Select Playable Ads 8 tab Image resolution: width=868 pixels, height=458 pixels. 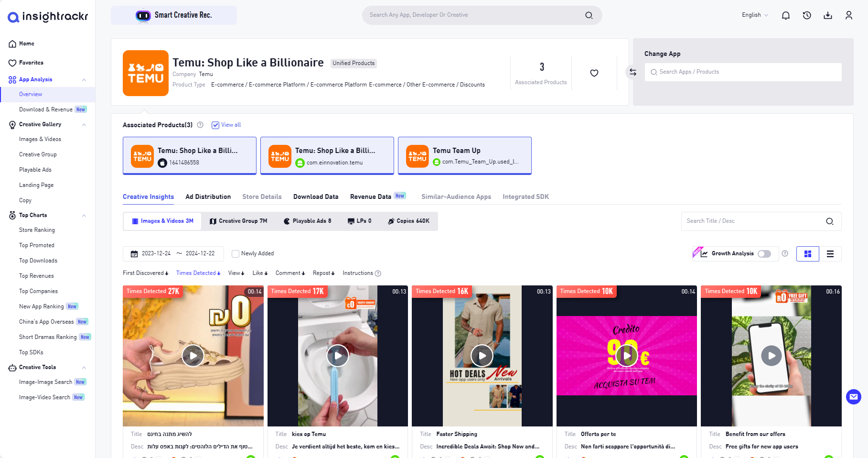(307, 221)
